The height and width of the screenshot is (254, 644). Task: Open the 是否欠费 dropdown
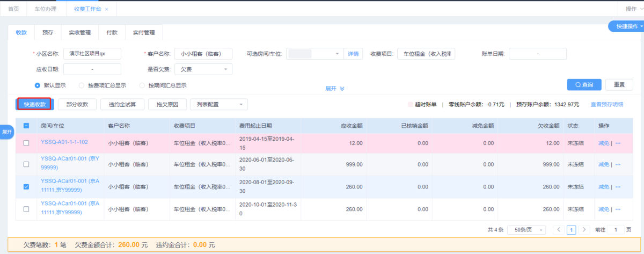[203, 69]
